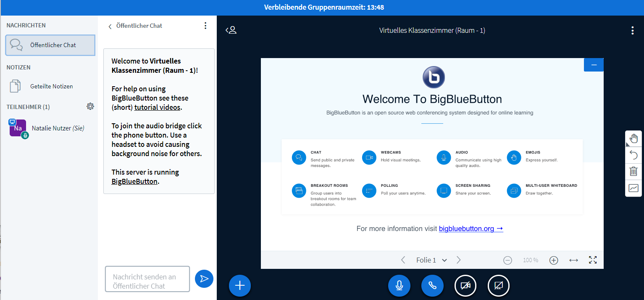Open chat options three-dot menu
This screenshot has height=300, width=644.
pyautogui.click(x=205, y=26)
